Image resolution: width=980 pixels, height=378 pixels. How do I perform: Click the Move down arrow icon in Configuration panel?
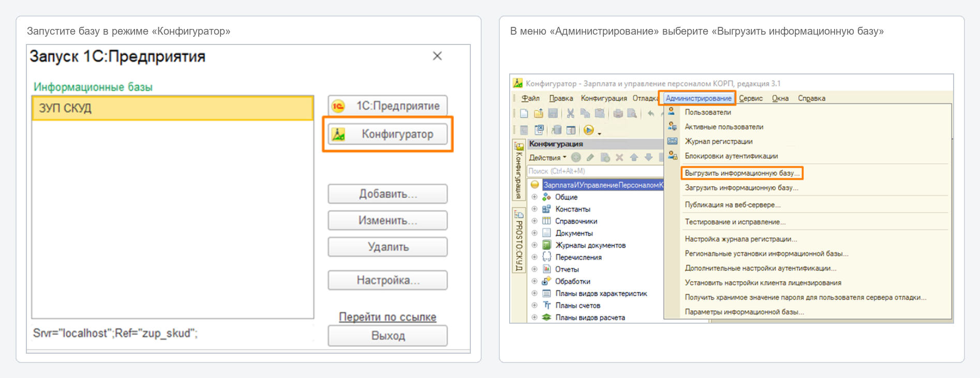(x=648, y=157)
